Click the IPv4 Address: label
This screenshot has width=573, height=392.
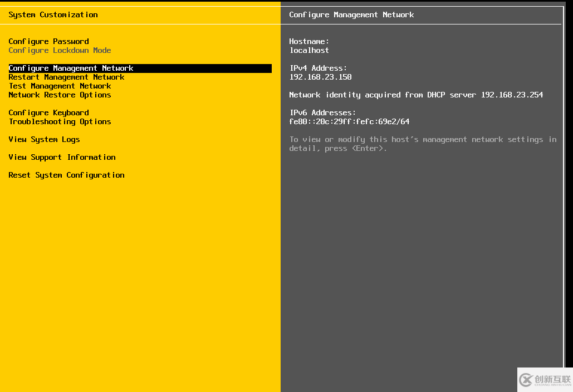coord(318,68)
